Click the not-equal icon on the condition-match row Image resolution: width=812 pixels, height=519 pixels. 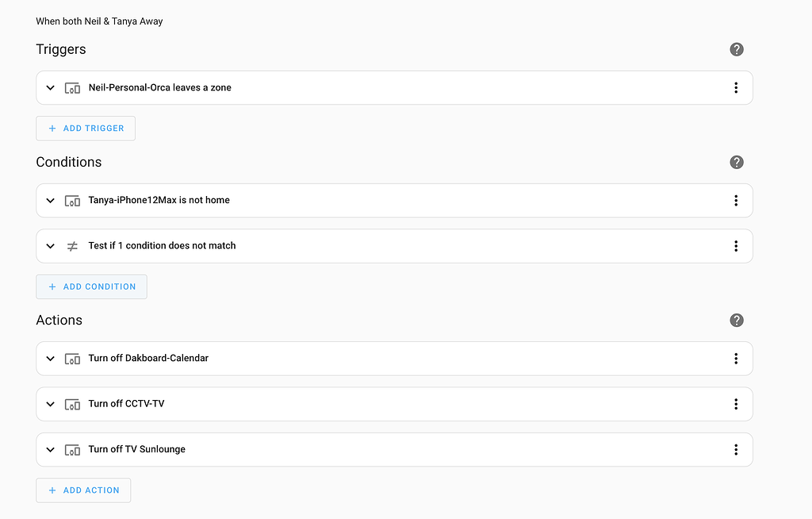click(72, 246)
